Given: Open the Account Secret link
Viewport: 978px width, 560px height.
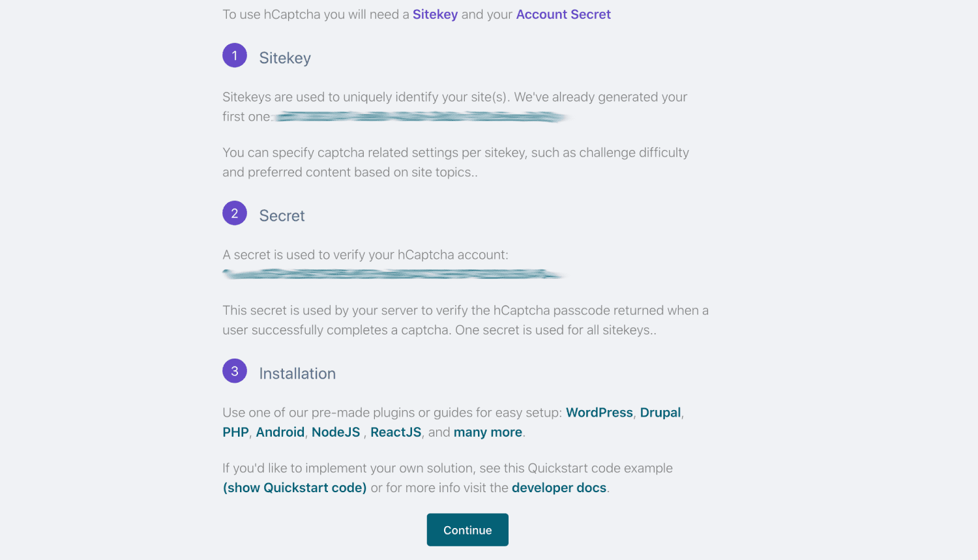Looking at the screenshot, I should [563, 14].
